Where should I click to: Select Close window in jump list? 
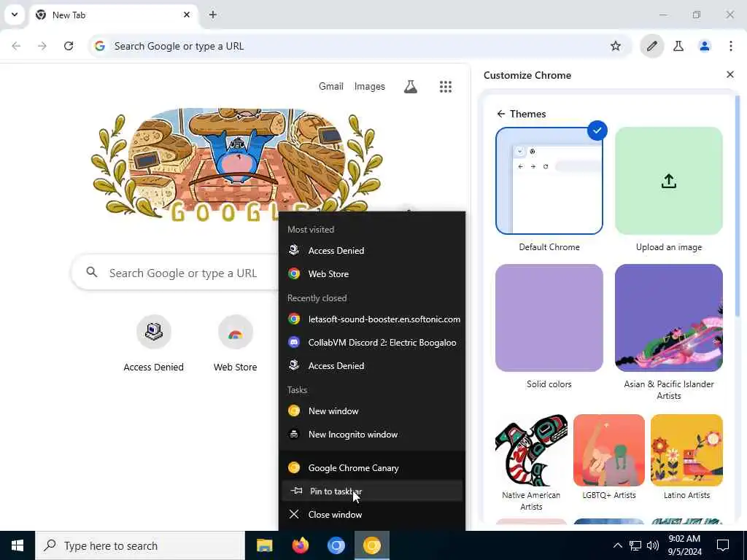coord(371,514)
